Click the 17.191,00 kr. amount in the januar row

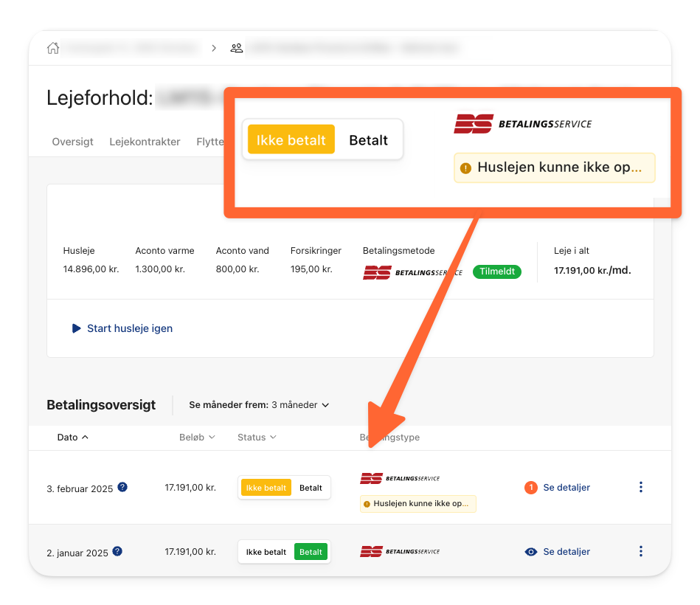190,552
